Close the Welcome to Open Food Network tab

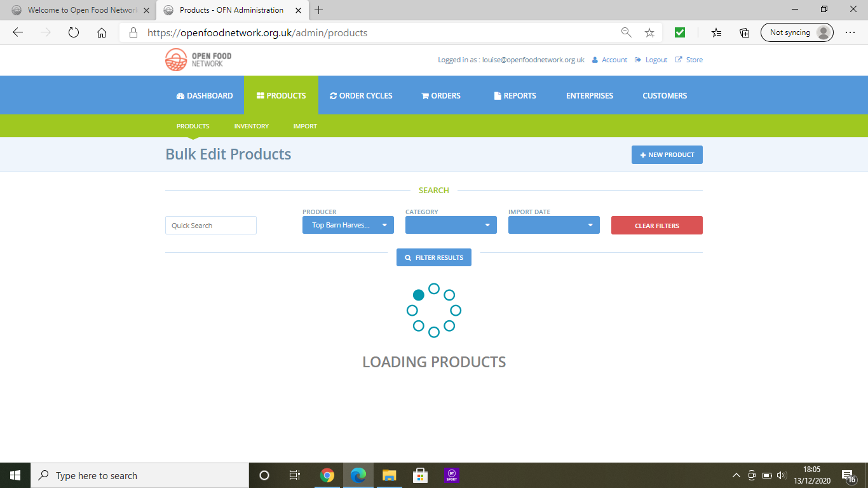[x=147, y=10]
